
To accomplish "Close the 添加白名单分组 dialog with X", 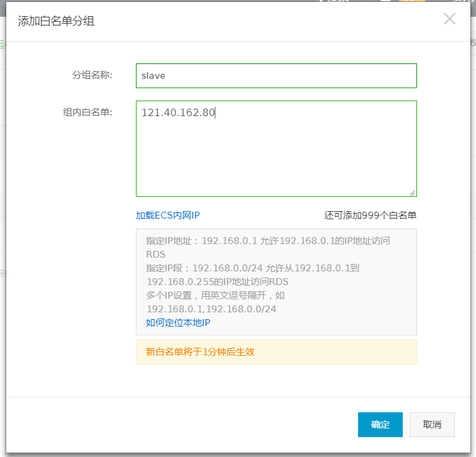I will click(x=449, y=19).
